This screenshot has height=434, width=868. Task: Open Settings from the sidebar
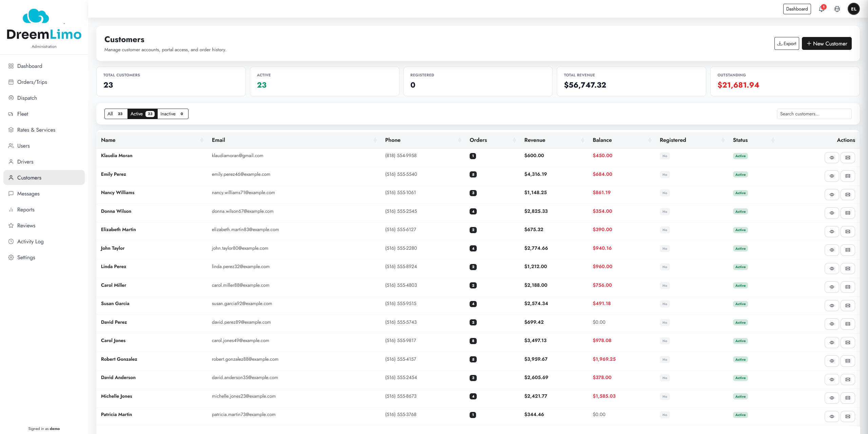point(44,257)
